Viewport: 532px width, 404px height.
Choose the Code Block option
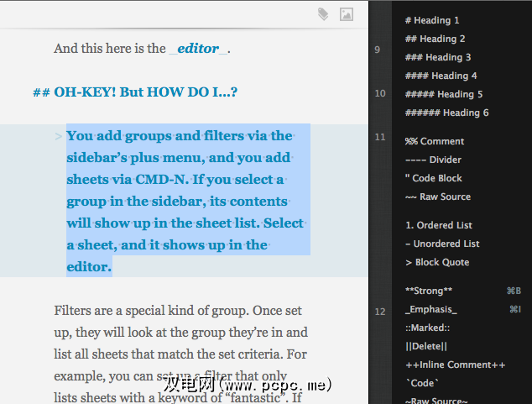[433, 178]
